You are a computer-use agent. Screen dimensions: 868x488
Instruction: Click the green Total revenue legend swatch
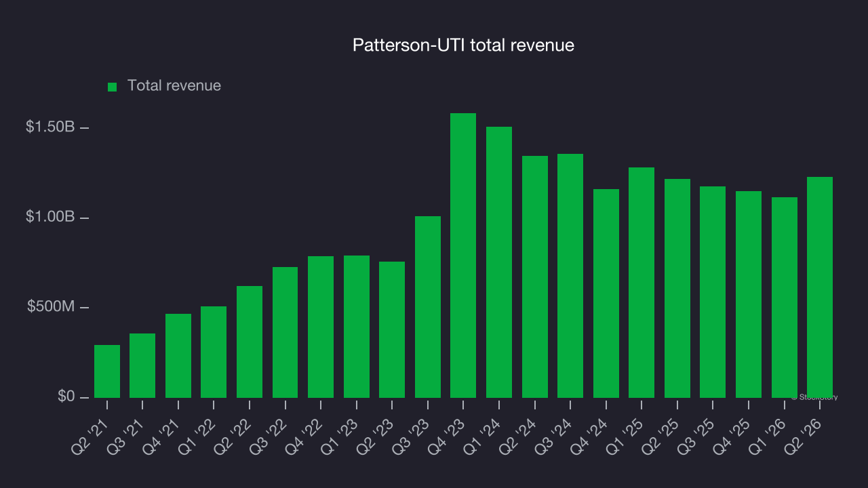click(x=113, y=87)
